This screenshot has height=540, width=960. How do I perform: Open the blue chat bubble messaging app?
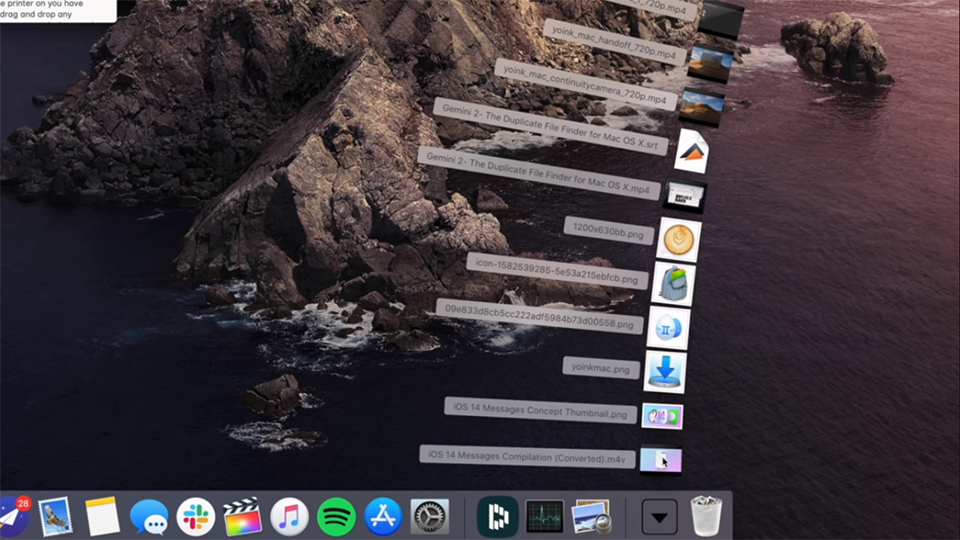tap(149, 517)
